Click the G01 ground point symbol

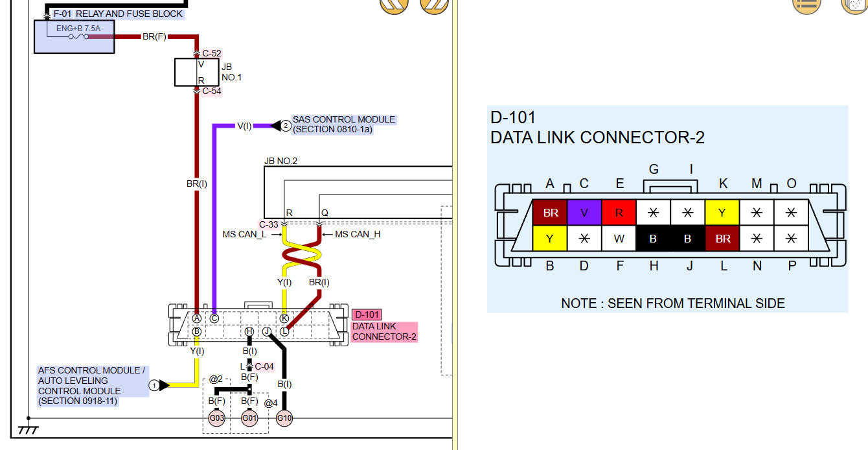tap(249, 418)
